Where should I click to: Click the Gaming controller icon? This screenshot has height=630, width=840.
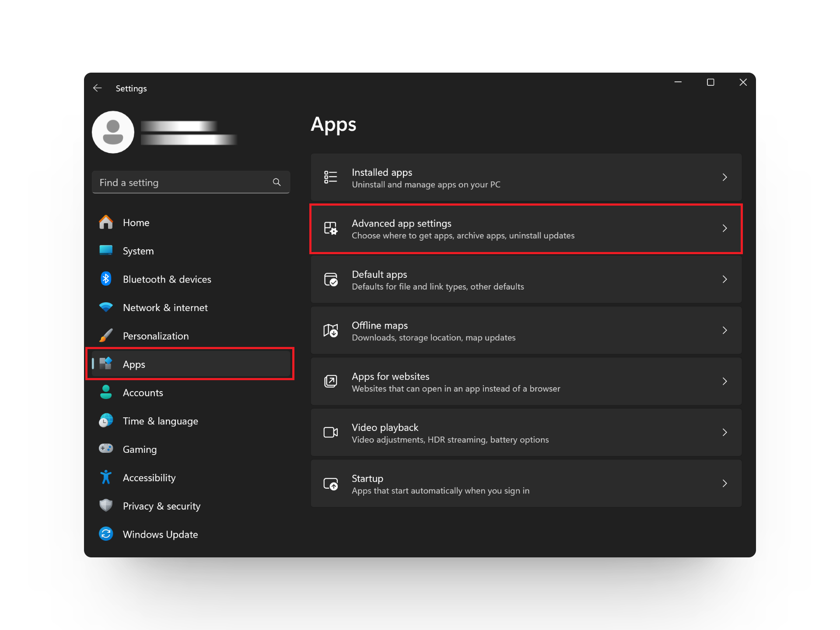point(106,449)
